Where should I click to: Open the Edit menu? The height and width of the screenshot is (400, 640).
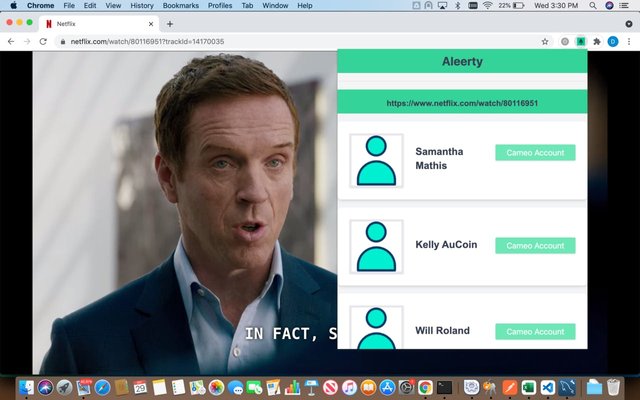pyautogui.click(x=90, y=5)
